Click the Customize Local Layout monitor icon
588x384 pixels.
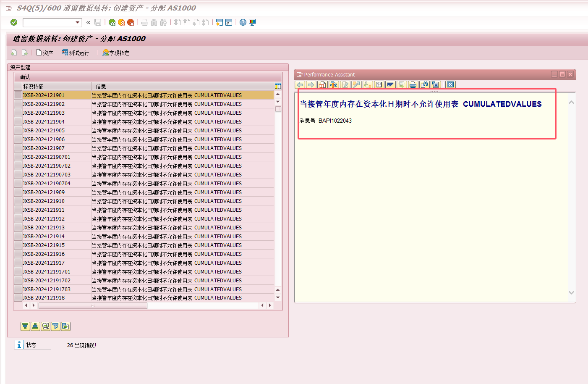point(252,22)
